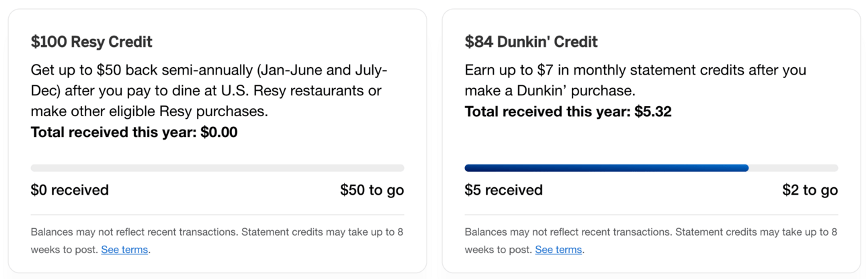868x279 pixels.
Task: Click the divider line in Dunkin' card
Action: point(651,215)
